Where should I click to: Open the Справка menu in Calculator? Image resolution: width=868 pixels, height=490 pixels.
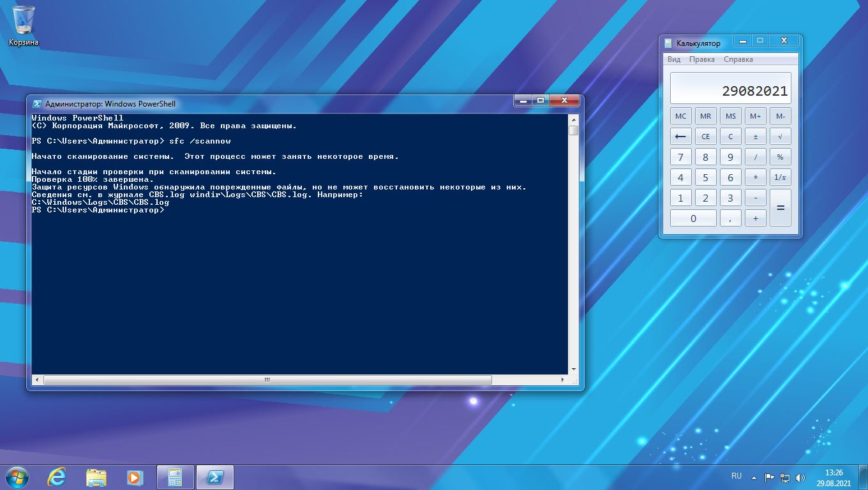(738, 59)
